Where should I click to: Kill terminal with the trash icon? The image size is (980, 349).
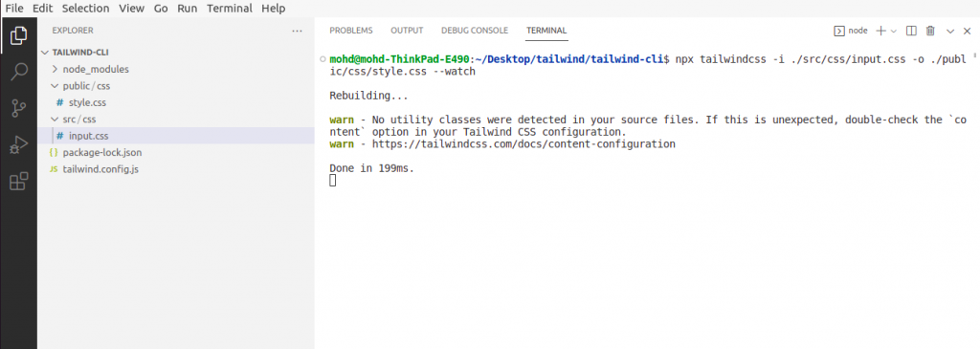click(x=930, y=31)
